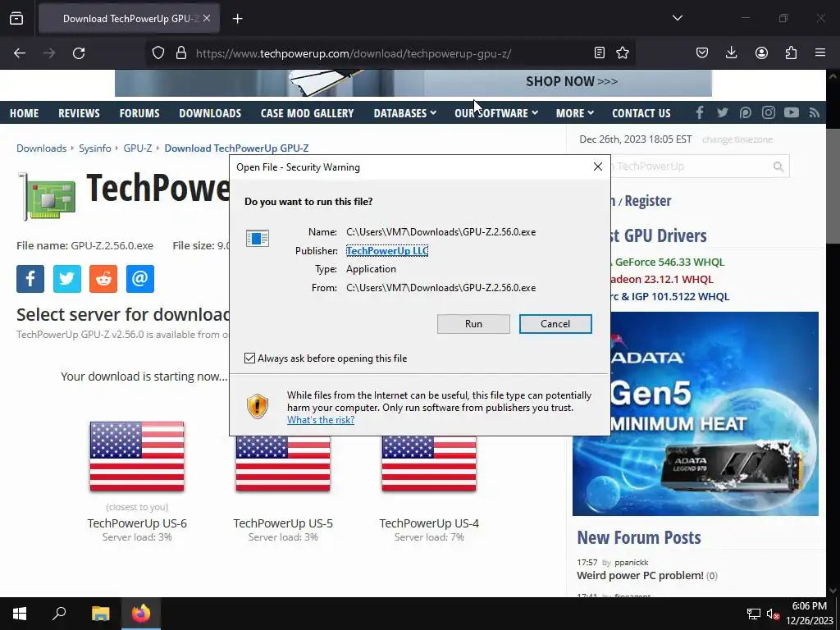Open the tracking protection shield icon
Viewport: 840px width, 630px height.
tap(158, 53)
